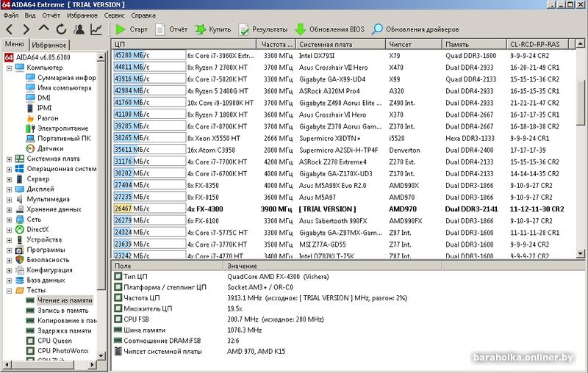The image size is (588, 373).
Task: Click the Программы icon in tree
Action: 20,250
